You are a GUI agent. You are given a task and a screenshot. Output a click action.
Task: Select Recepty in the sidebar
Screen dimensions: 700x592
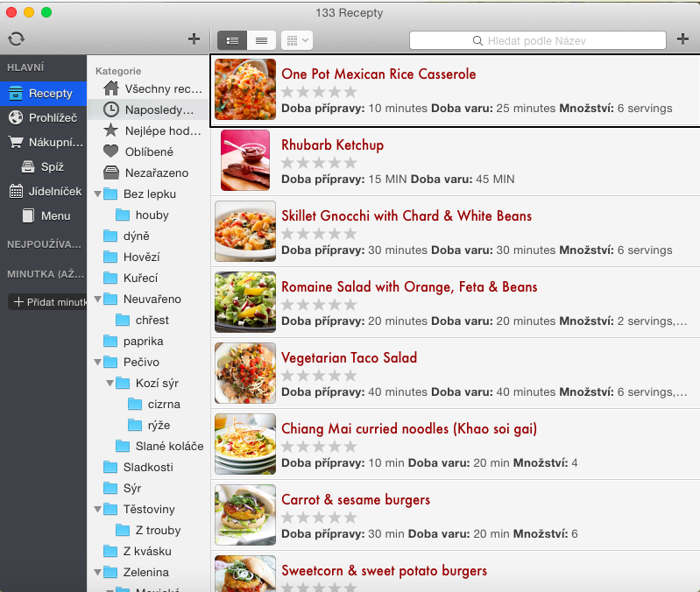(x=44, y=93)
